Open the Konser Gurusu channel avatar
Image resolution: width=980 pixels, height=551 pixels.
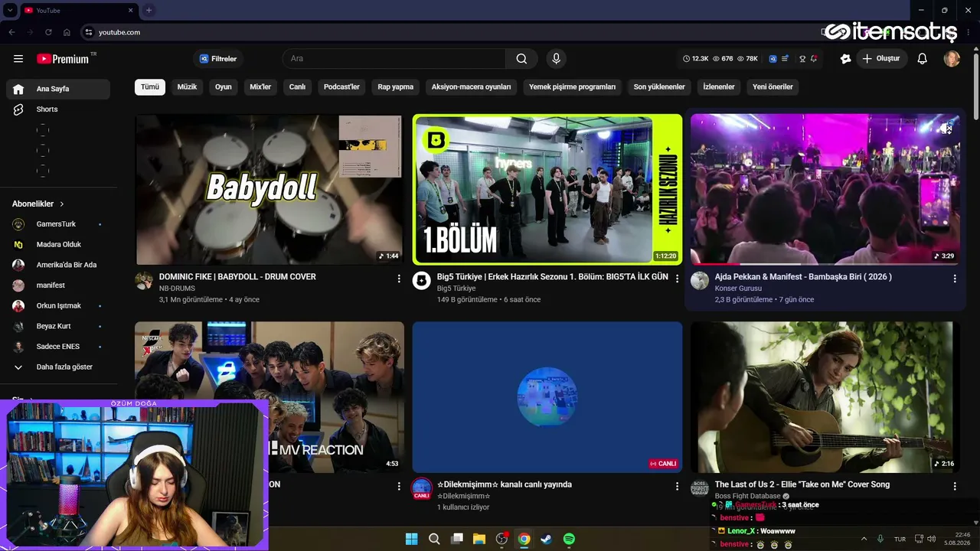(700, 281)
